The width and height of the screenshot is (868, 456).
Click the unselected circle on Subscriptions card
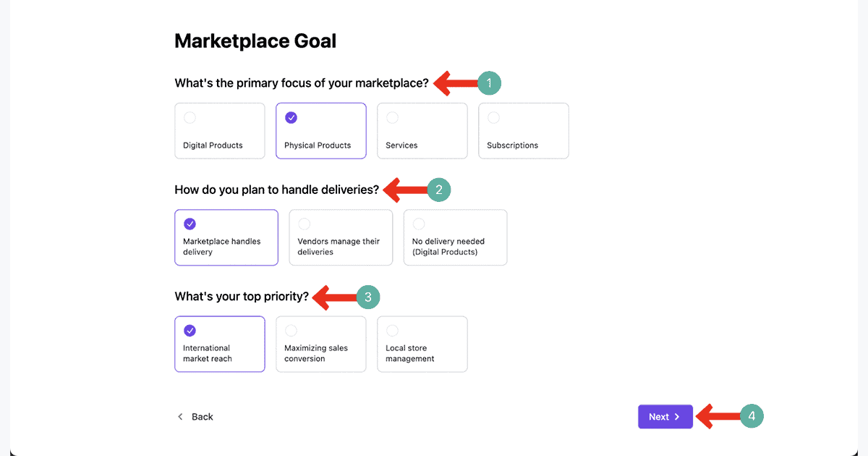[x=493, y=117]
